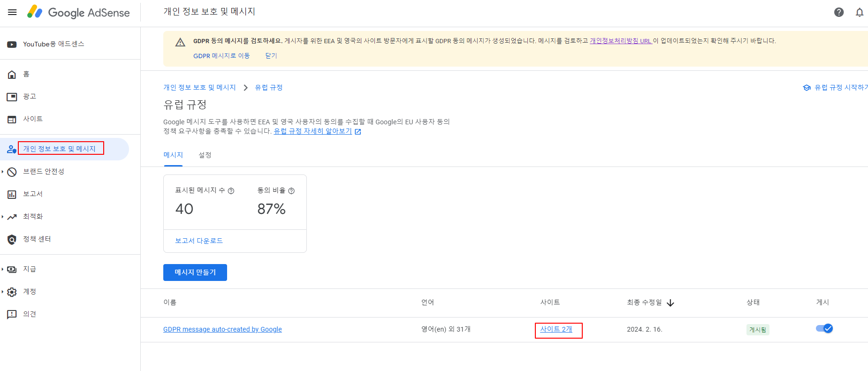
Task: Expand the 계정 submenu arrow
Action: 2,292
